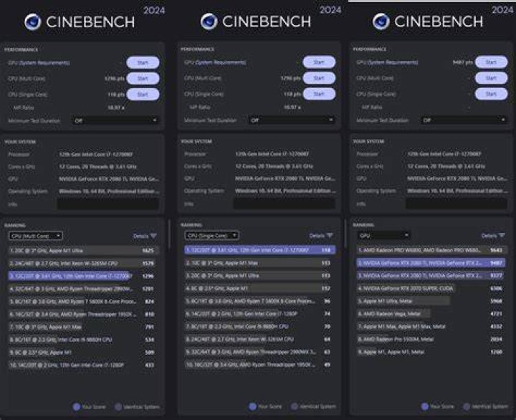Select Apple M1, Apple M1, Metal row
Viewport: 516px width, 420px height.
point(431,352)
